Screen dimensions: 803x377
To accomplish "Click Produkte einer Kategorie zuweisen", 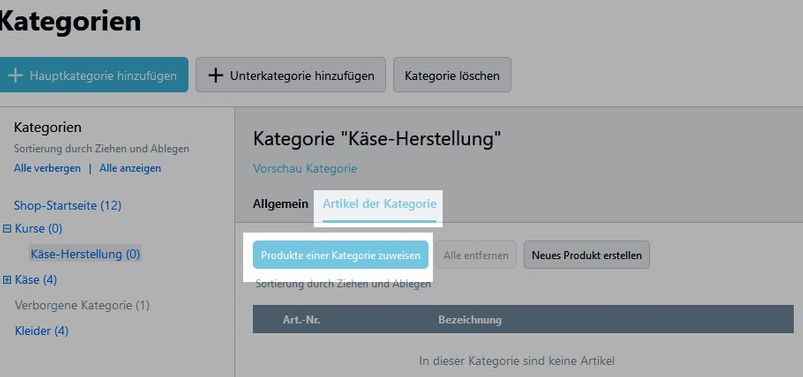I will (x=341, y=255).
